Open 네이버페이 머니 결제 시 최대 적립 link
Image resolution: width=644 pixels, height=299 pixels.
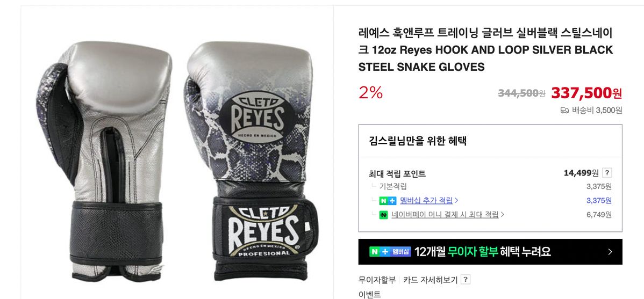point(445,215)
